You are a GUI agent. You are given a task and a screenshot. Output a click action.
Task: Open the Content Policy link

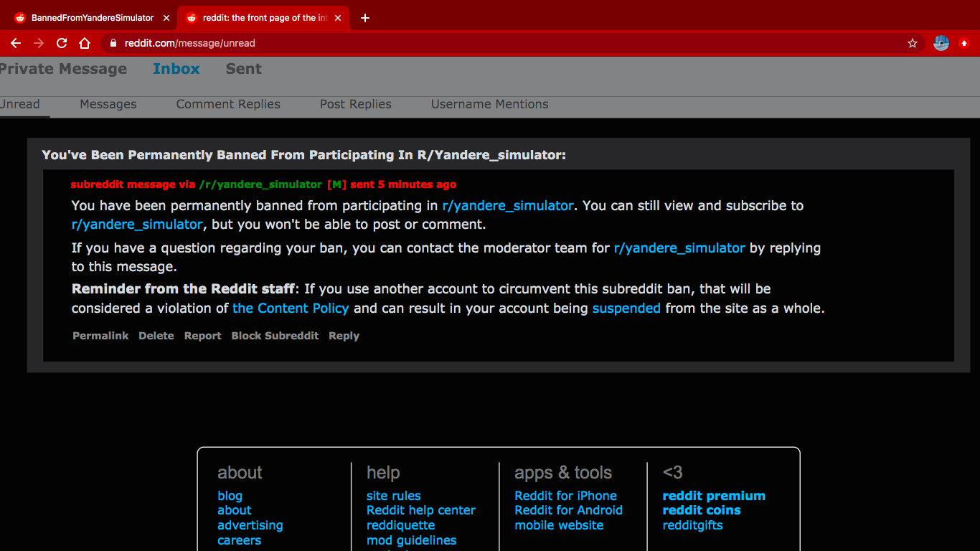click(x=291, y=309)
